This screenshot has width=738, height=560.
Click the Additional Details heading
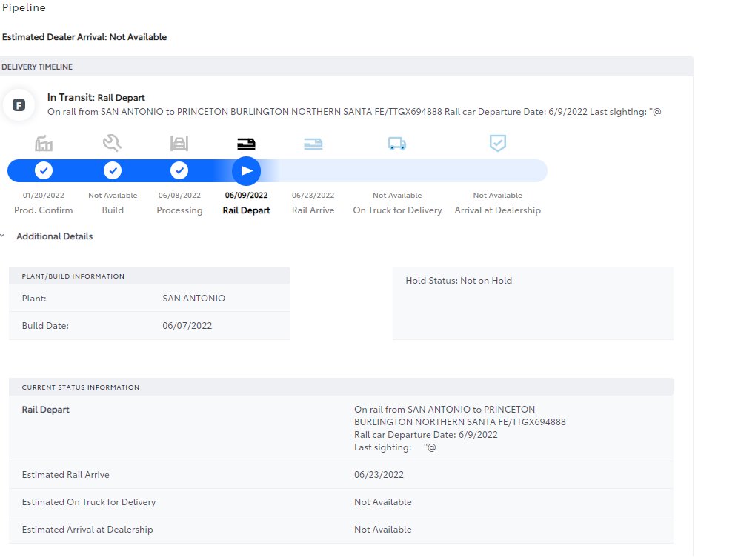[55, 236]
